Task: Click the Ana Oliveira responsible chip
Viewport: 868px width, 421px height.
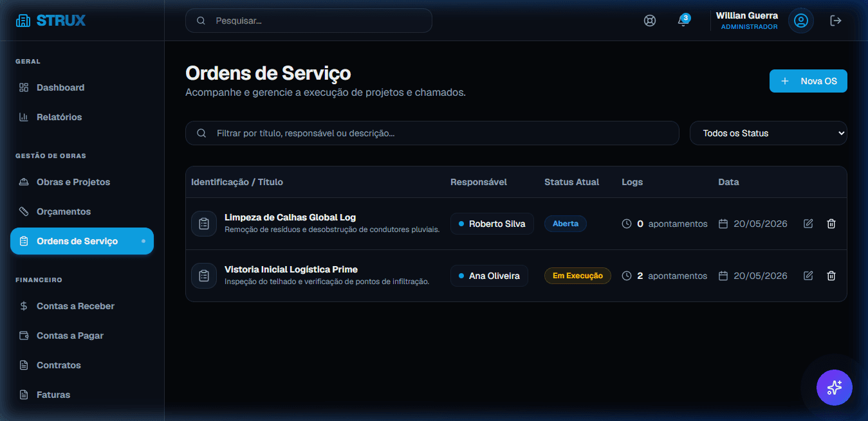Action: tap(489, 276)
